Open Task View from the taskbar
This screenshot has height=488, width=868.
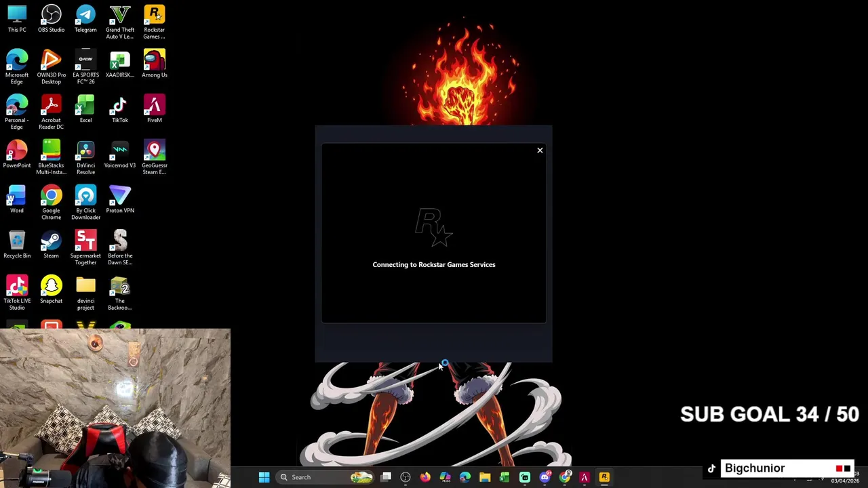(x=386, y=477)
